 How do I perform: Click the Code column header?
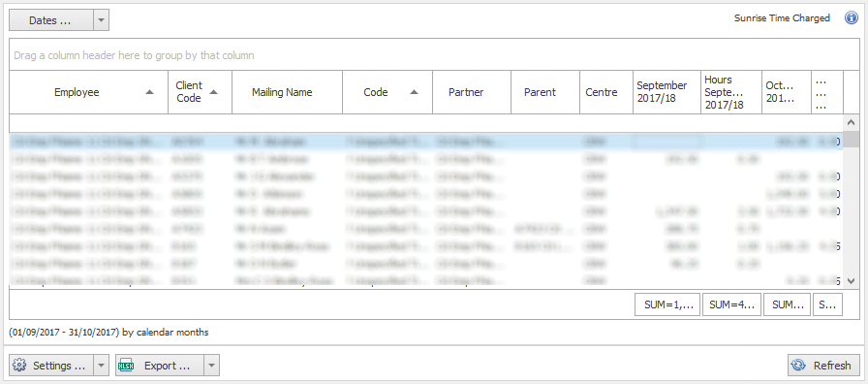[x=387, y=92]
